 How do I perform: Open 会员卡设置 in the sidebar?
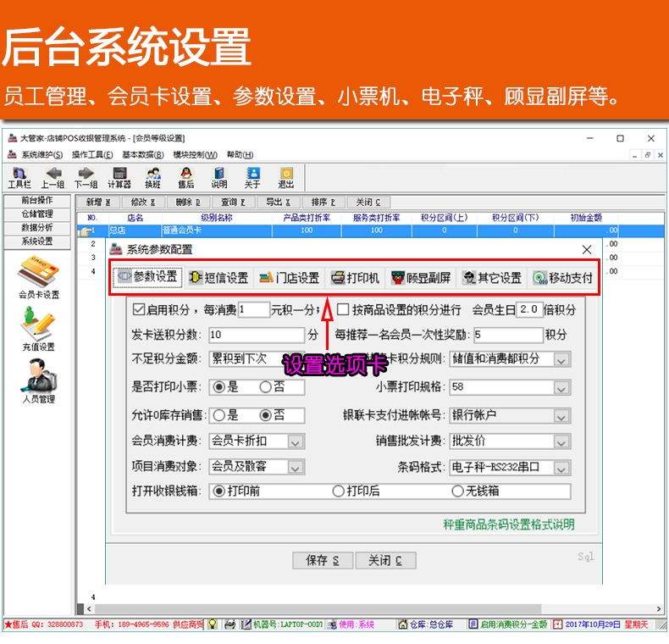(39, 278)
